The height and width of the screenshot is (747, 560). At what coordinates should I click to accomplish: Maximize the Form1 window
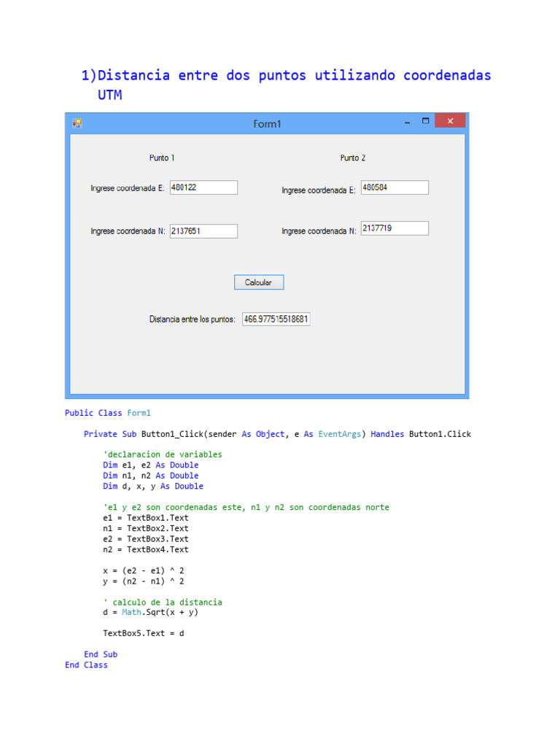pos(425,122)
